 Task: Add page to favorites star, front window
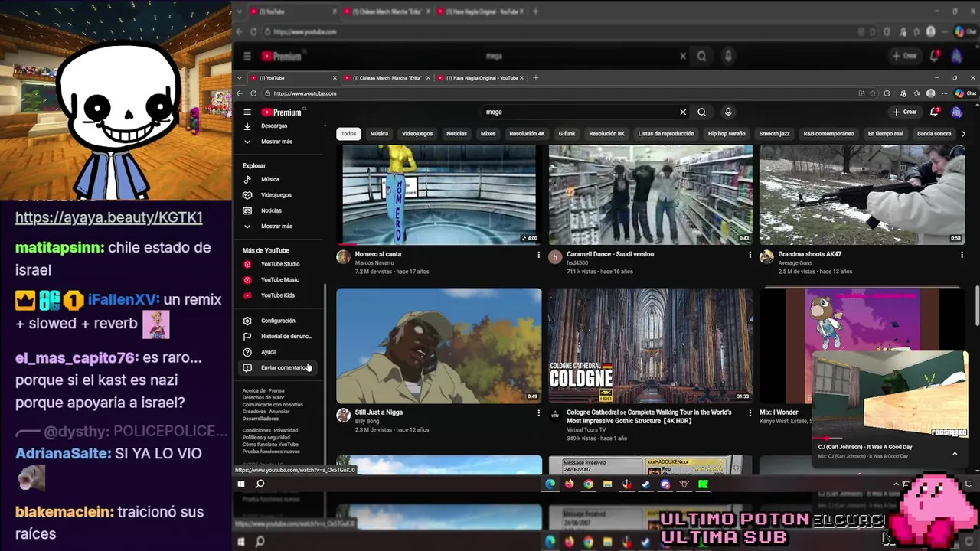(x=873, y=93)
